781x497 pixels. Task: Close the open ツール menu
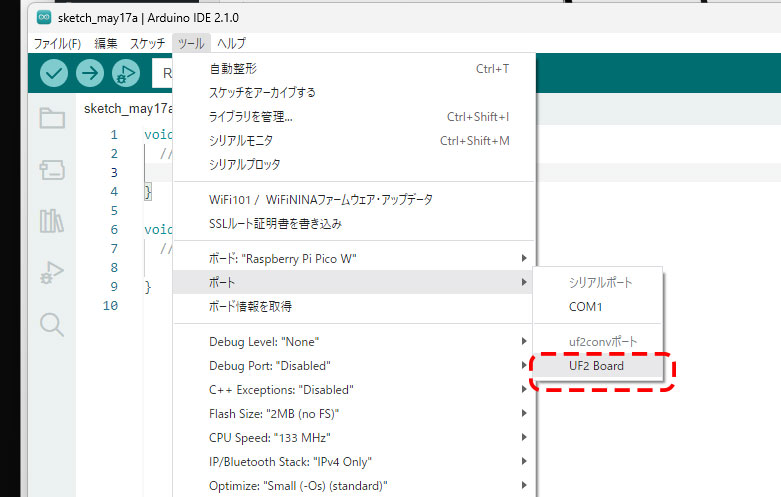pos(191,43)
